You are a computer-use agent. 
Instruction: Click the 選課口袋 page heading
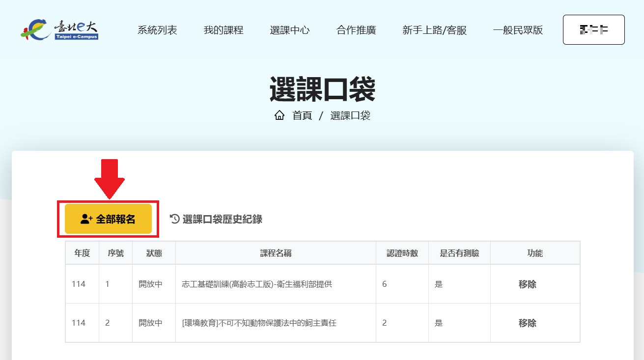(x=322, y=89)
